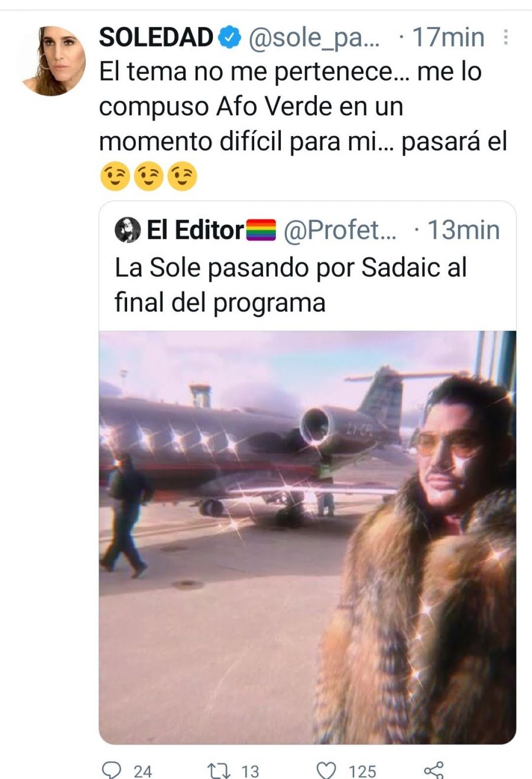Open the three-dot tweet options menu
The width and height of the screenshot is (532, 779).
click(x=505, y=37)
